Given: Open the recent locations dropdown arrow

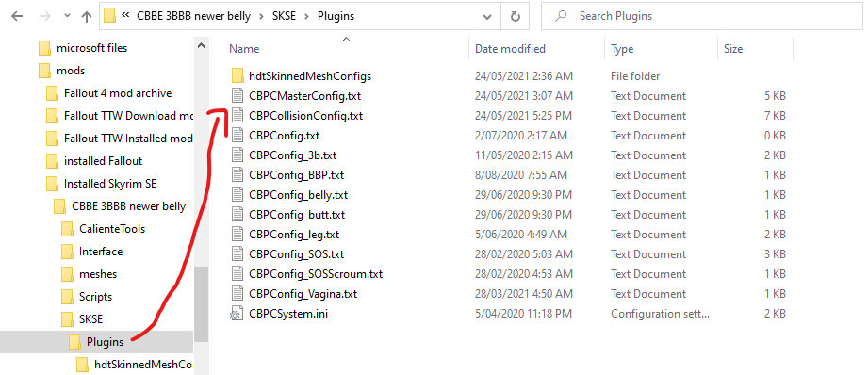Looking at the screenshot, I should click(68, 16).
